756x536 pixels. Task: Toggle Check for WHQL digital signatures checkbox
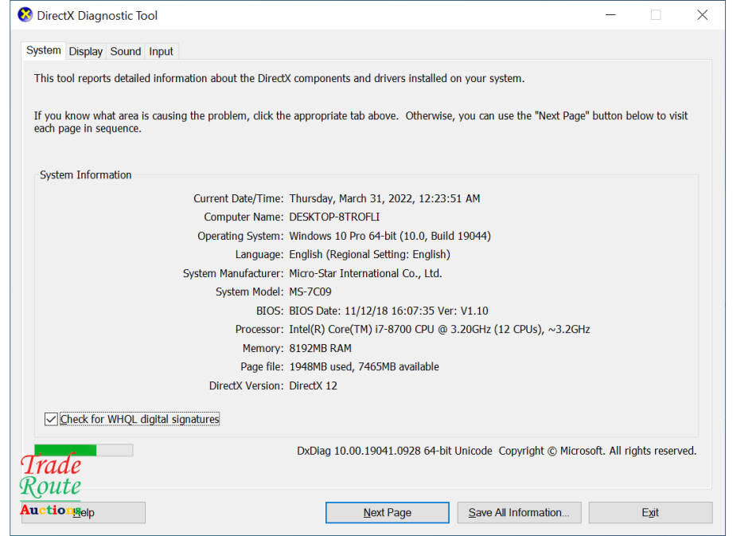[52, 419]
